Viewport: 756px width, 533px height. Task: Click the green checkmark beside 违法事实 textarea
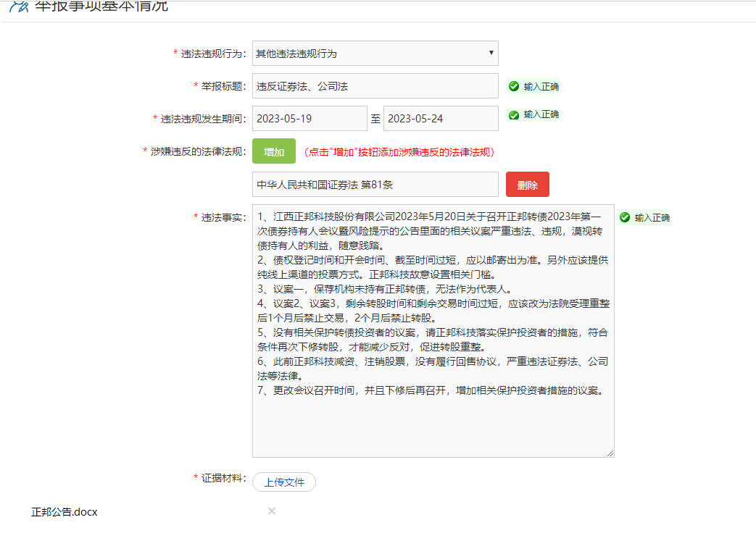[625, 217]
